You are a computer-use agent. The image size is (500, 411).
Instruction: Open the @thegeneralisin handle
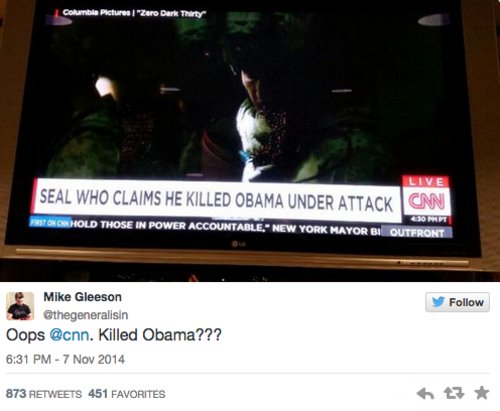click(86, 315)
